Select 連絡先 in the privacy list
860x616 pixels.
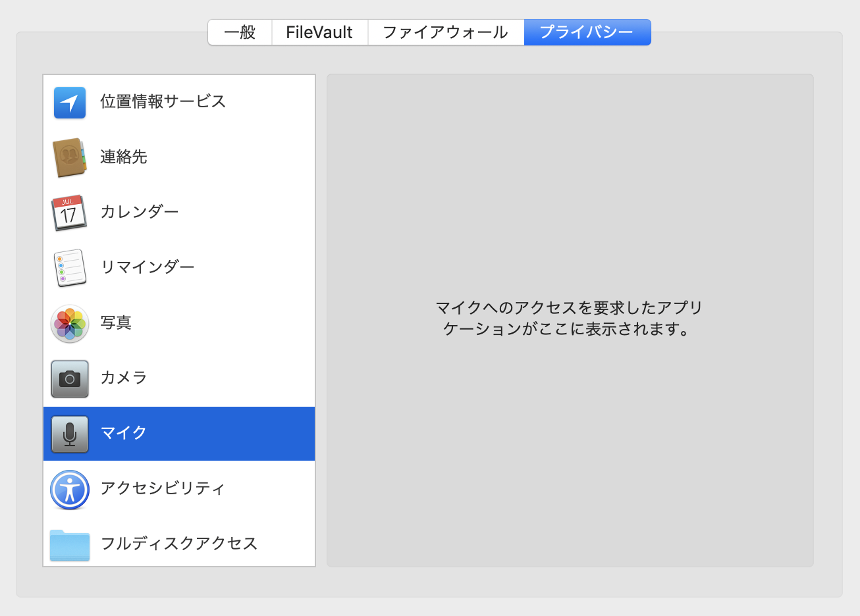179,157
